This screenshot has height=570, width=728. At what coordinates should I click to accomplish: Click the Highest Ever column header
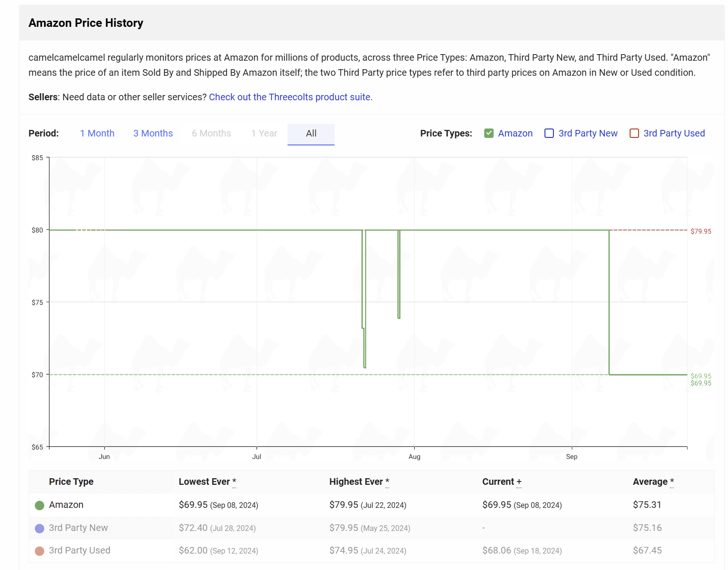(359, 482)
